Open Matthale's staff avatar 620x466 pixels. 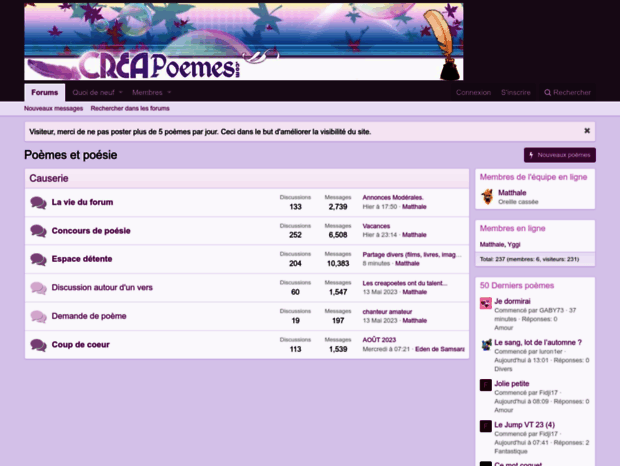[x=487, y=197]
